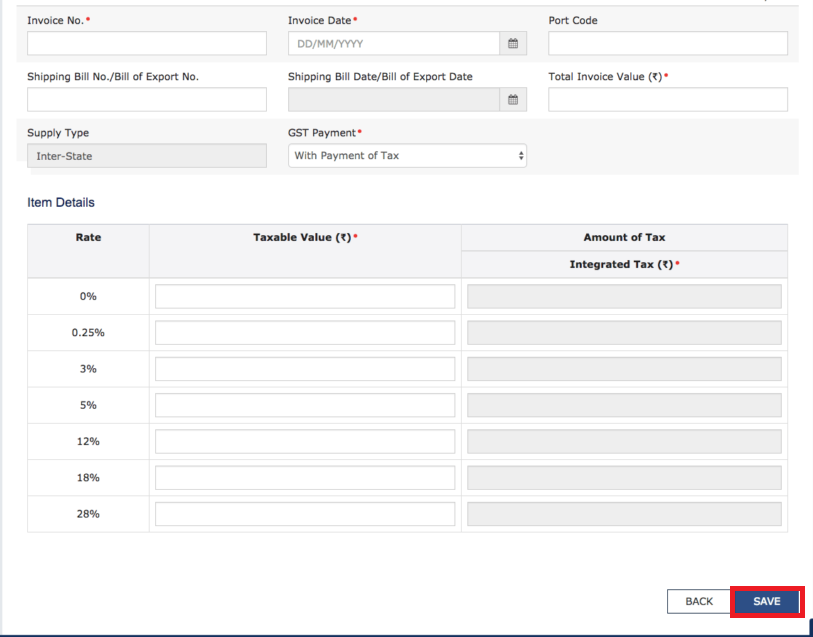This screenshot has width=813, height=637.
Task: Click the Port Code label
Action: pyautogui.click(x=573, y=21)
